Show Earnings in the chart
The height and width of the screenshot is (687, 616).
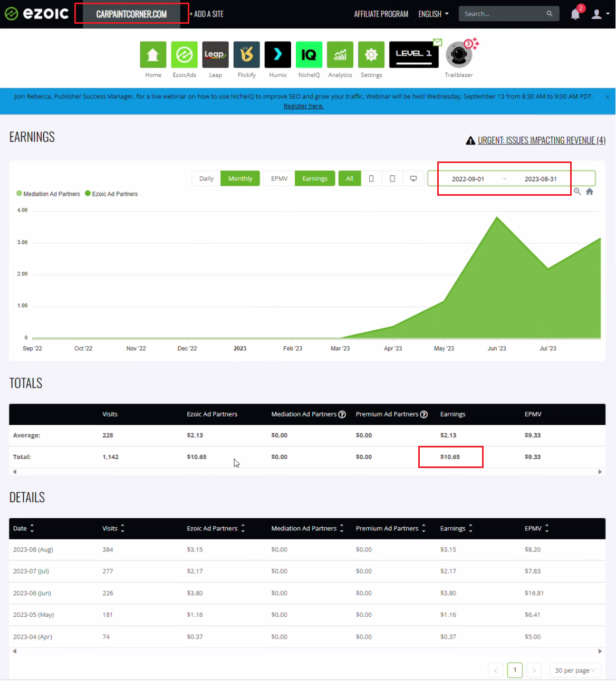click(315, 179)
